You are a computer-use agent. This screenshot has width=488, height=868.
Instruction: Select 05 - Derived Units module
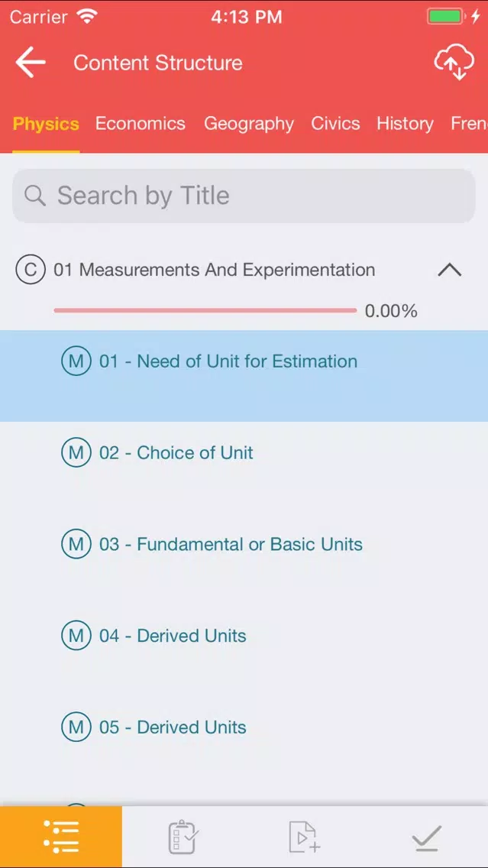(244, 727)
